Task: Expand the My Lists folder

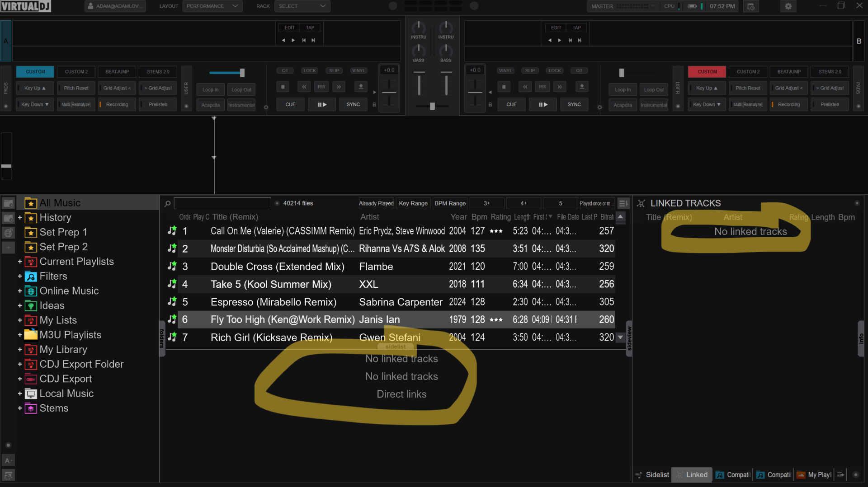Action: 20,320
